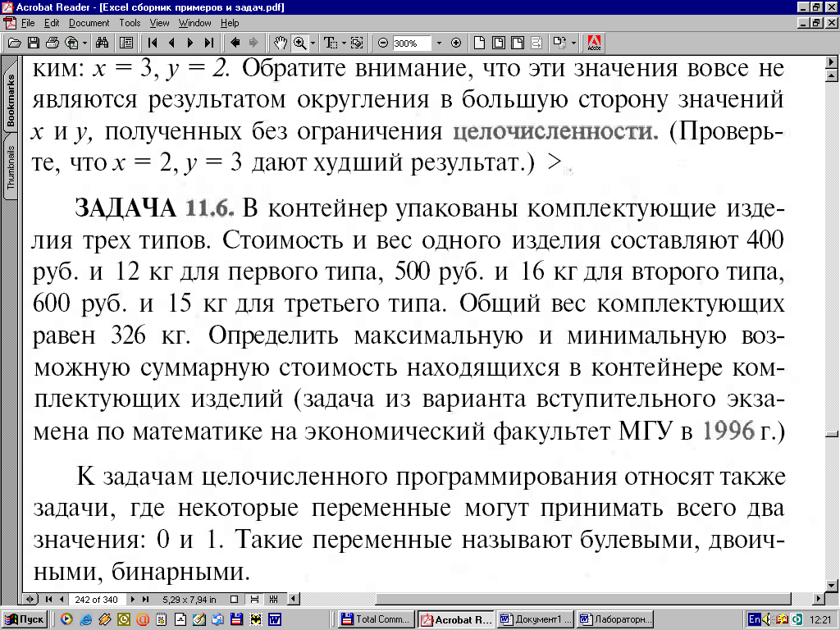
Task: Switch to Лабораторн... Word taskbar button
Action: click(x=615, y=619)
